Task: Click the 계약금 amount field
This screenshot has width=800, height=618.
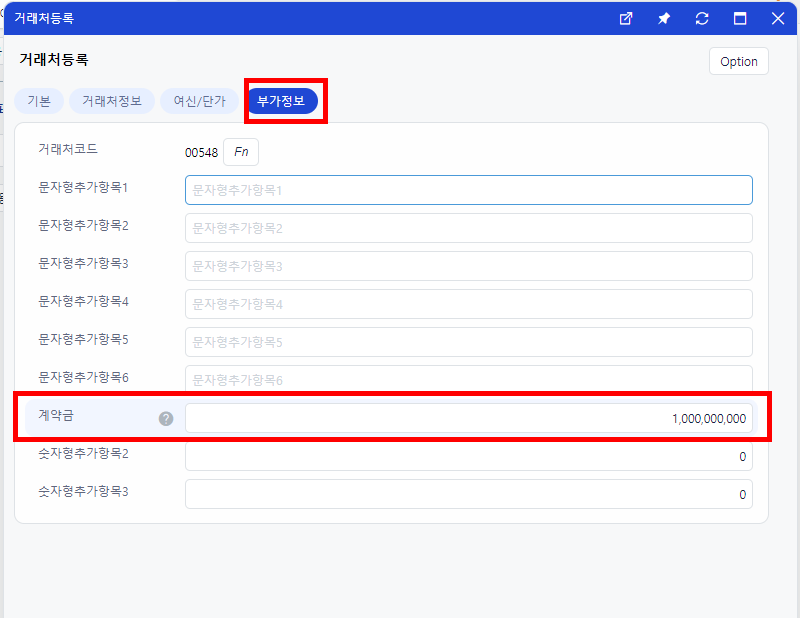Action: click(468, 418)
